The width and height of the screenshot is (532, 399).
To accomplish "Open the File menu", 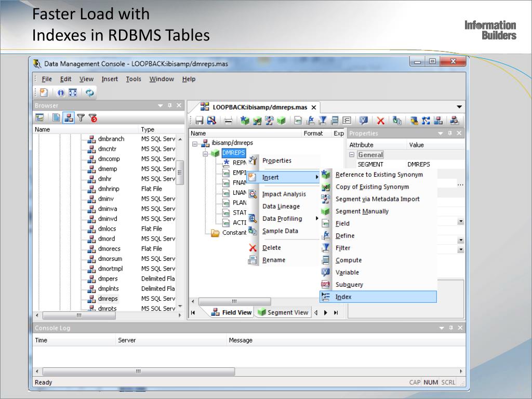I will pyautogui.click(x=47, y=79).
